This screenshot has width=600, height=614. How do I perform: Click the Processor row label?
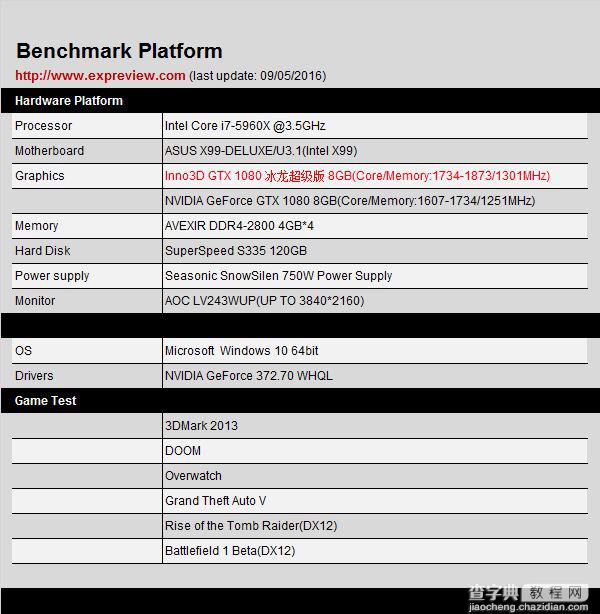43,126
